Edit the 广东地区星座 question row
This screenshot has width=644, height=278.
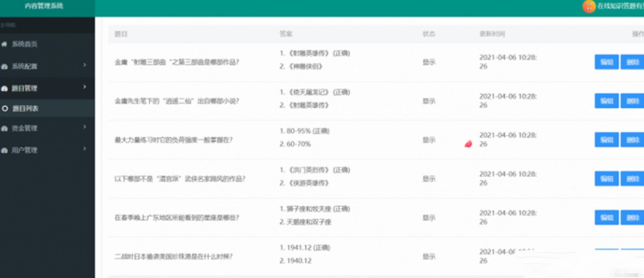point(607,217)
